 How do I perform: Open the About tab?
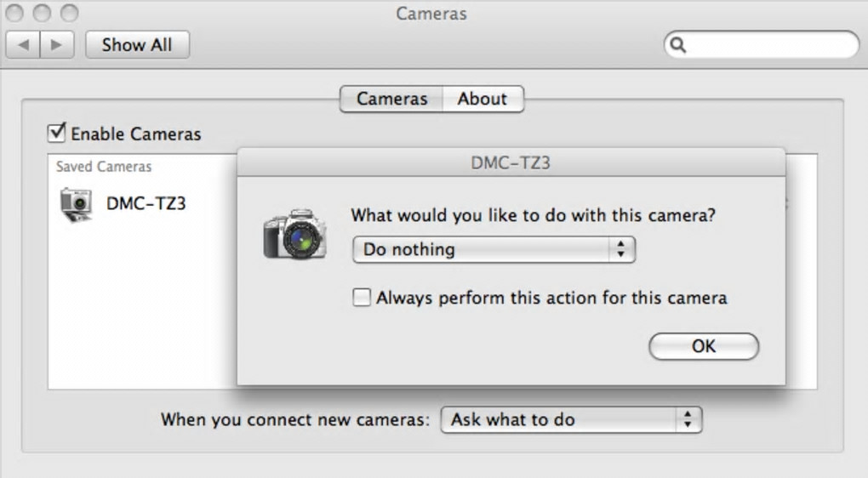pyautogui.click(x=483, y=99)
